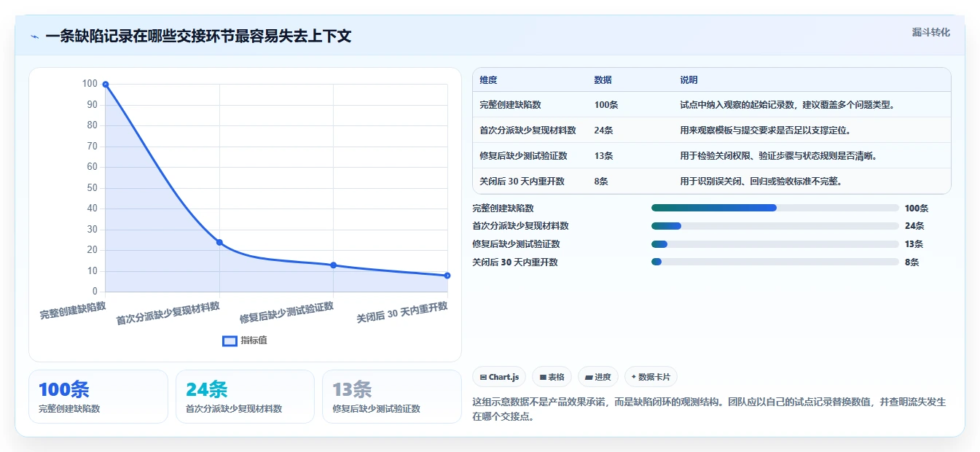Click description starting 用于检验关闭权限

pos(778,156)
